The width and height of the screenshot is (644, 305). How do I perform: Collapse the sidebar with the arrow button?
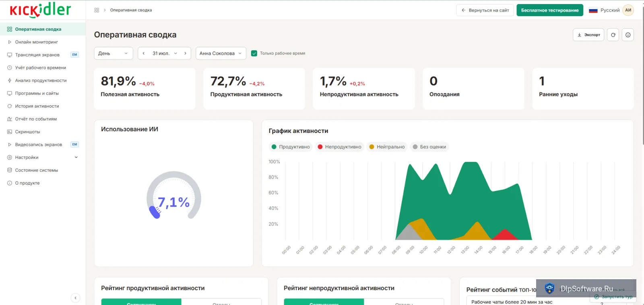point(75,298)
